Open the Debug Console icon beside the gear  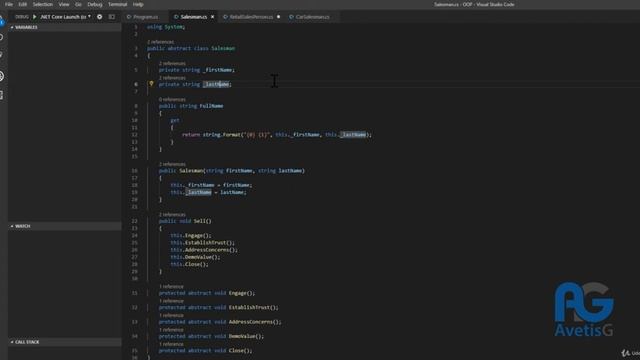pyautogui.click(x=111, y=17)
